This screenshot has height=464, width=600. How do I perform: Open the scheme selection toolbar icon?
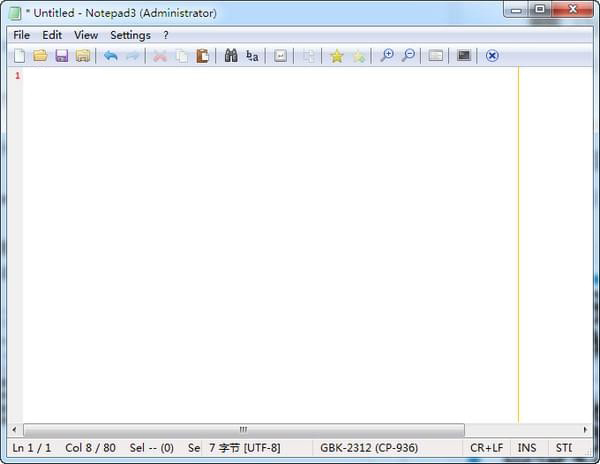[436, 56]
